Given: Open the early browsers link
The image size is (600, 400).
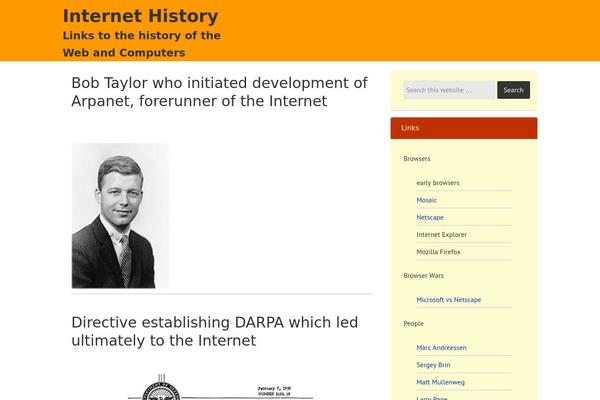Looking at the screenshot, I should click(438, 183).
